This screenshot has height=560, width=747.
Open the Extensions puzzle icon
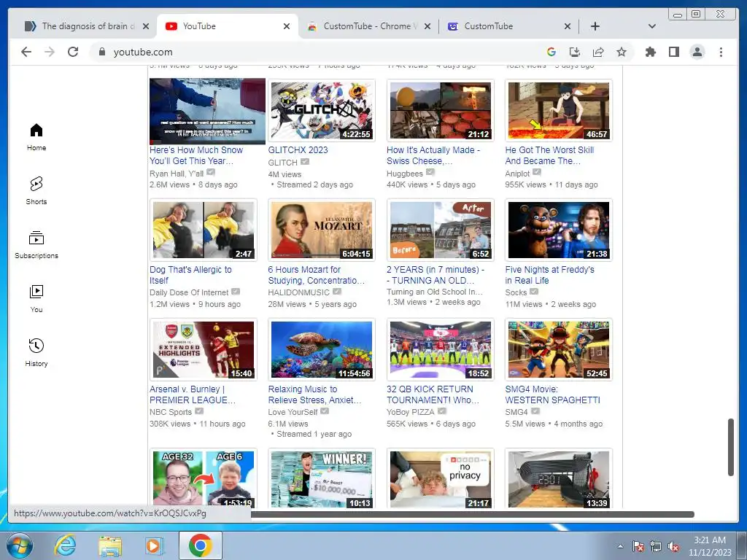click(650, 52)
